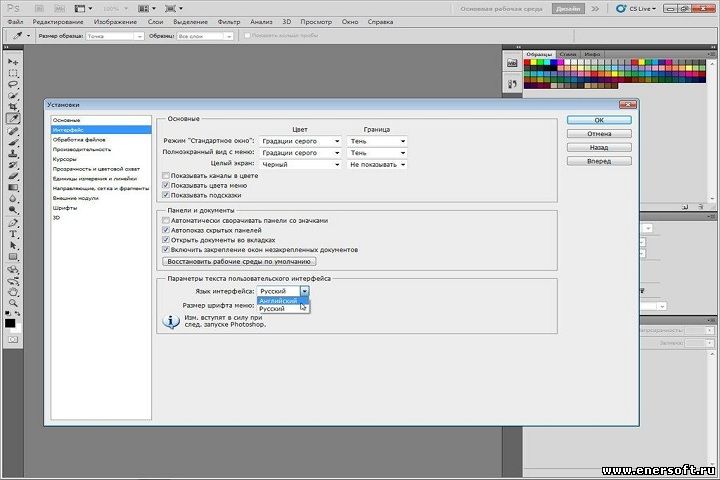Open the 'Изображение' menu
This screenshot has width=720, height=480.
click(x=115, y=22)
